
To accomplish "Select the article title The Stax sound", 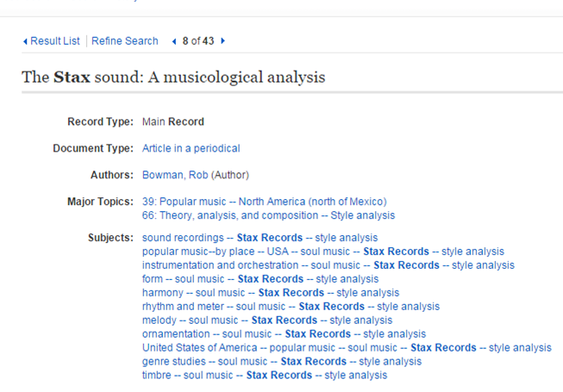I will point(173,78).
